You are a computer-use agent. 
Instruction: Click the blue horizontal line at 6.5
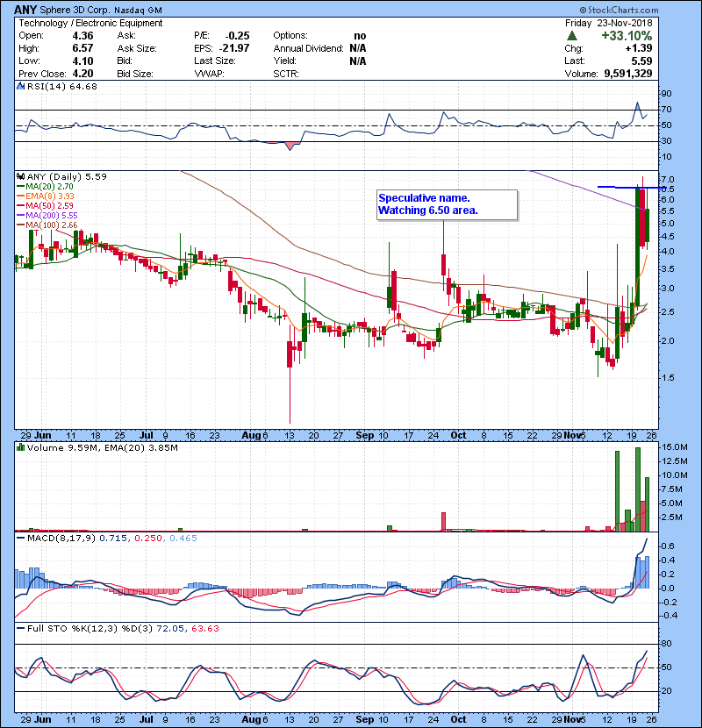pyautogui.click(x=633, y=188)
